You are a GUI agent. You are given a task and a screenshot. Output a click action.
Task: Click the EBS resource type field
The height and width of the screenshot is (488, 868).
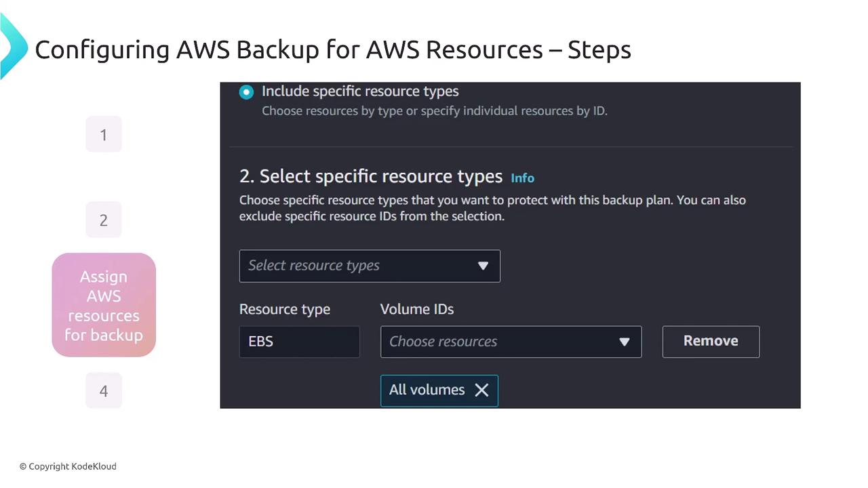pos(299,342)
